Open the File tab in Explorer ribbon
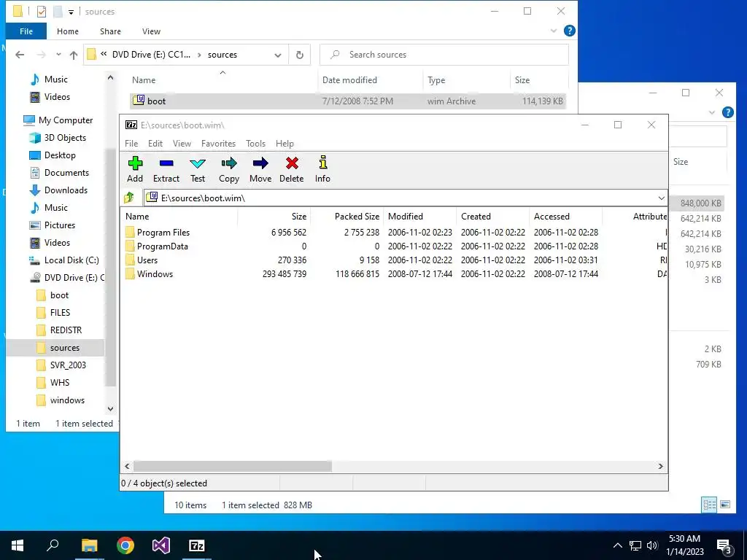Screen dimensions: 747x560 pos(26,31)
